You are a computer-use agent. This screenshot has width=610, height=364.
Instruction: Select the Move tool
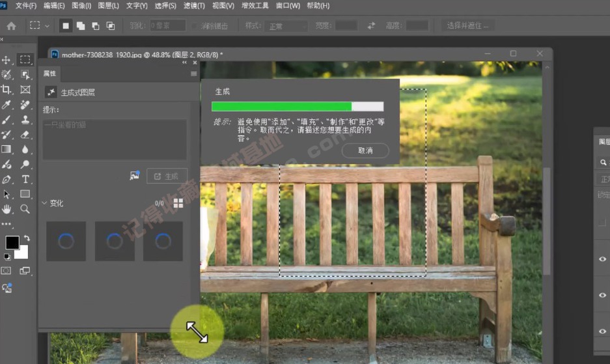(7, 59)
